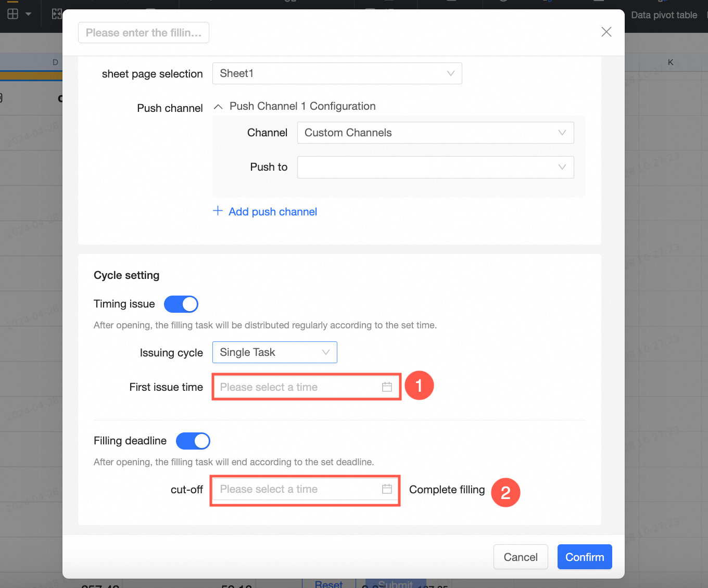708x588 pixels.
Task: Open the Issuing cycle Single Task dropdown
Action: (274, 352)
